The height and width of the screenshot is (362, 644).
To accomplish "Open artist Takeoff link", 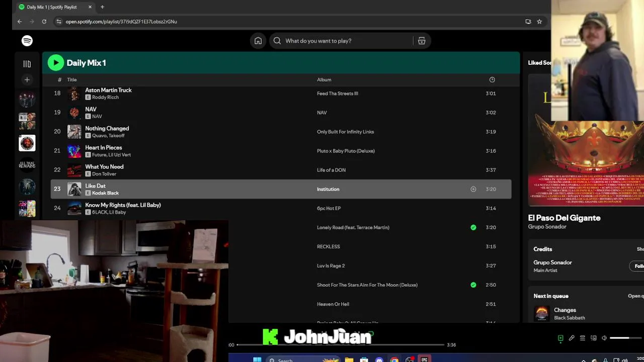I will click(x=116, y=136).
